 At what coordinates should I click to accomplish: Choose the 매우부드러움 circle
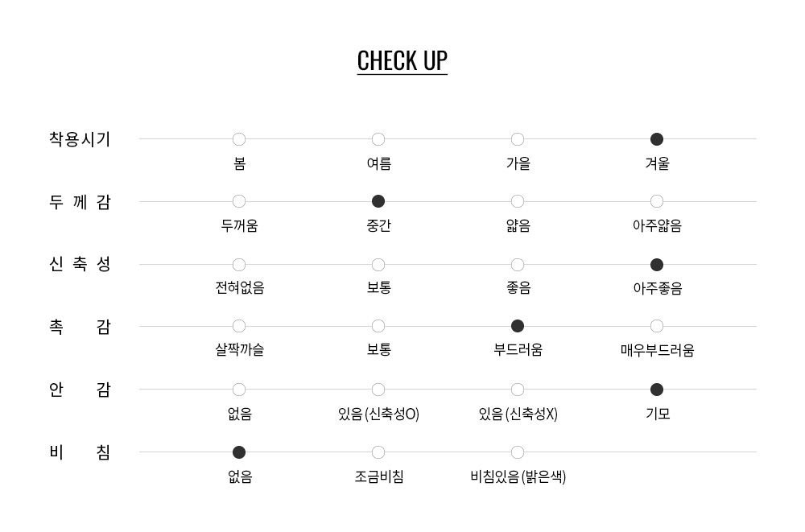[657, 326]
